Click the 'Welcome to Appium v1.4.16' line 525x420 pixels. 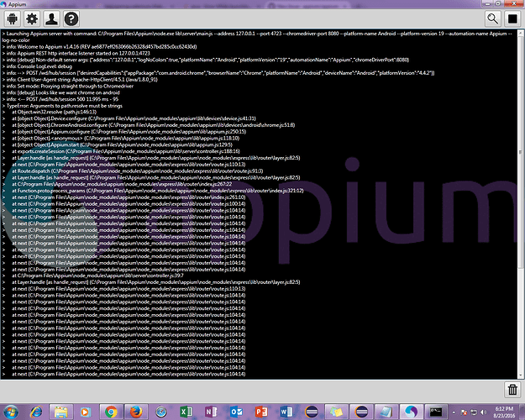(x=99, y=46)
